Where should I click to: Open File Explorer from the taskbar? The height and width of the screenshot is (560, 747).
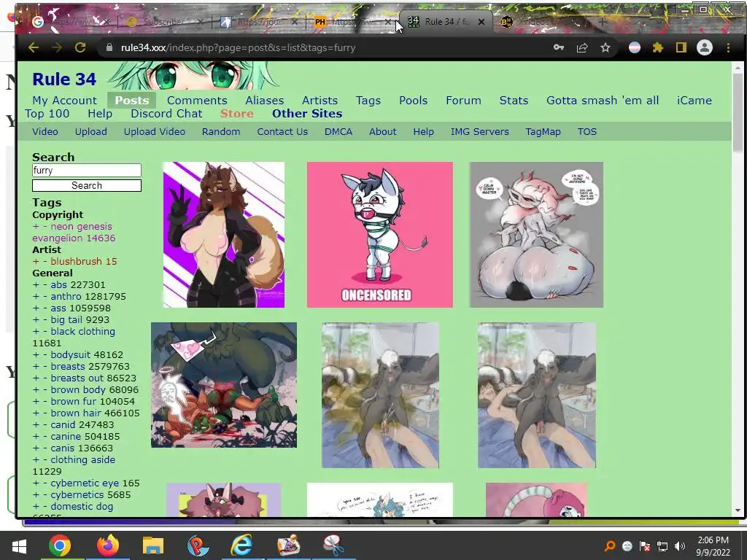point(153,545)
